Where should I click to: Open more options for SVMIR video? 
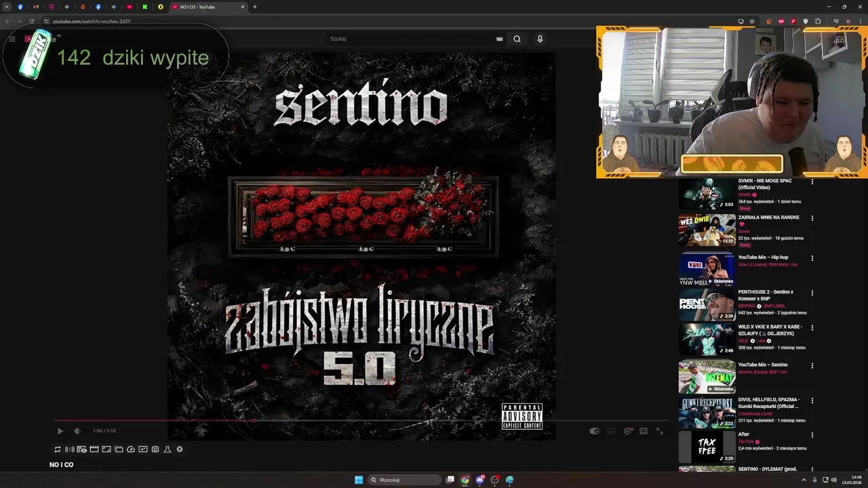[x=812, y=182]
